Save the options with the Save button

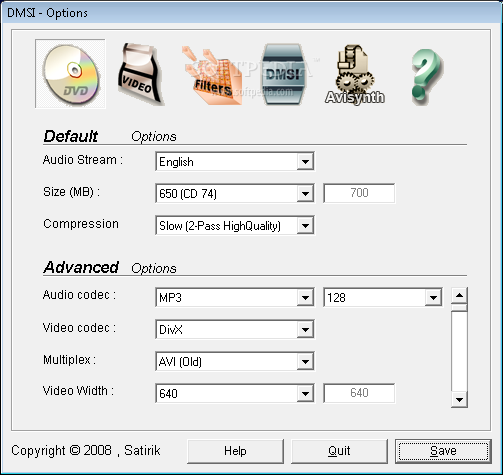[x=443, y=451]
